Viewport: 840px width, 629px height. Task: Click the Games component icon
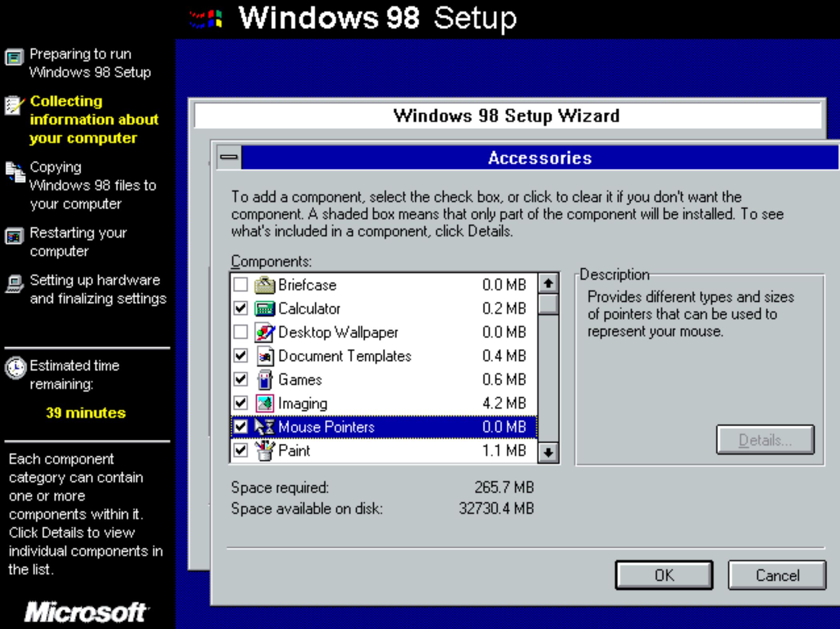coord(265,379)
